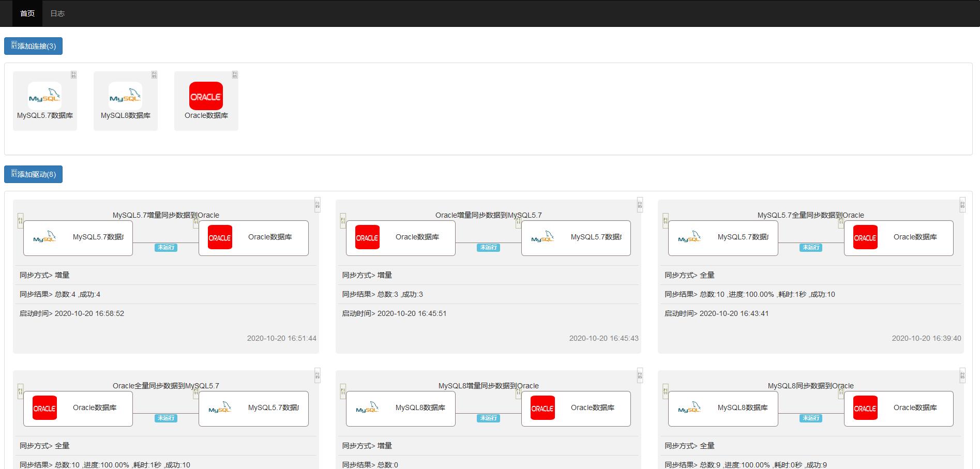Click source box glyph in MySQL5.7增量同步数据到Oracle driver
This screenshot has width=980, height=469.
click(20, 221)
